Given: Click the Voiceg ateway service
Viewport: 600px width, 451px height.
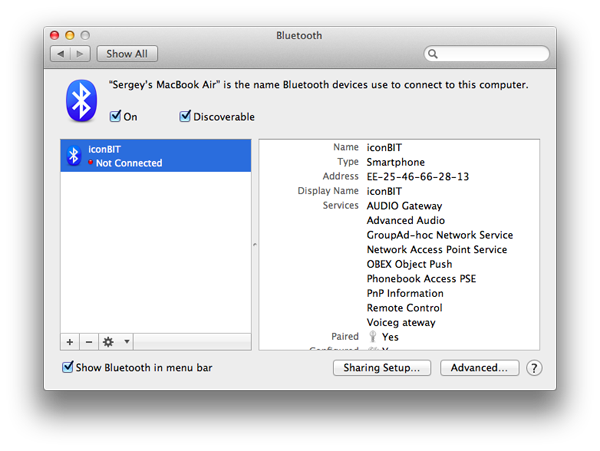Looking at the screenshot, I should coord(401,322).
